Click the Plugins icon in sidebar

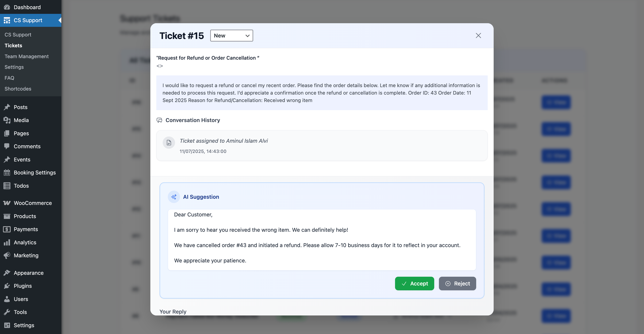(x=7, y=286)
